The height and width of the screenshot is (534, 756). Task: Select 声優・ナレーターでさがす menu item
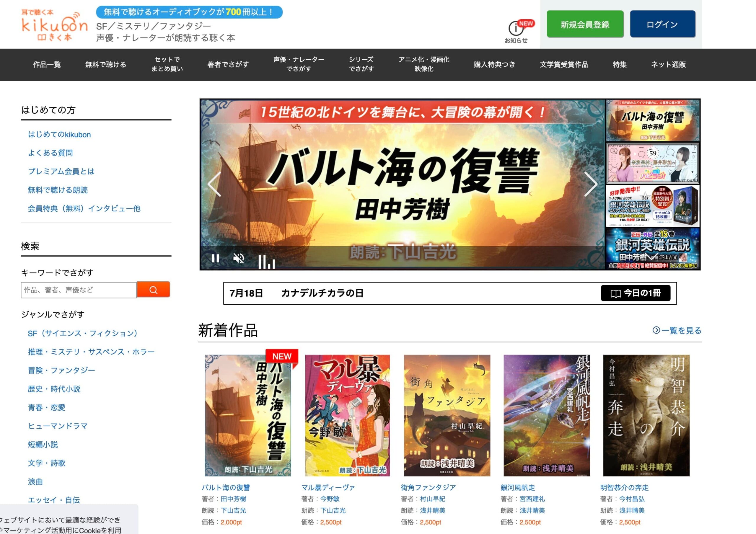pos(299,64)
